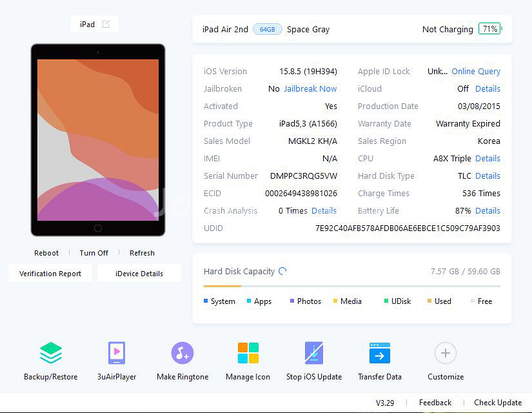This screenshot has width=532, height=413.
Task: Click Check Update in status bar
Action: click(x=498, y=403)
